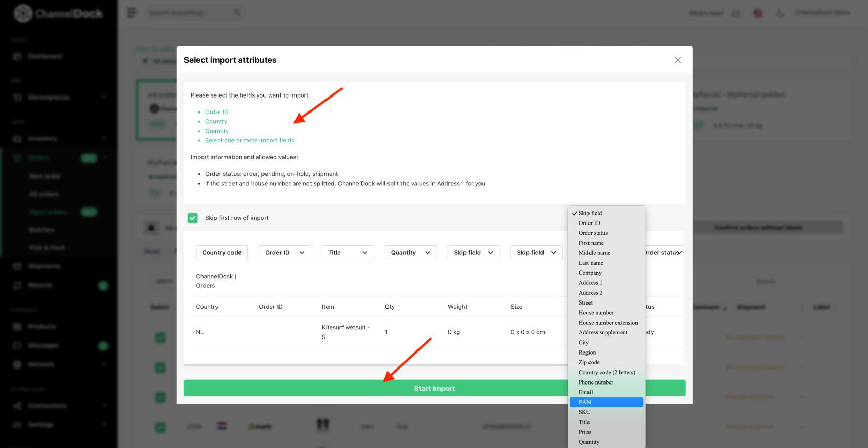The width and height of the screenshot is (868, 448).
Task: Click the Connections share icon in sidebar
Action: tap(17, 406)
